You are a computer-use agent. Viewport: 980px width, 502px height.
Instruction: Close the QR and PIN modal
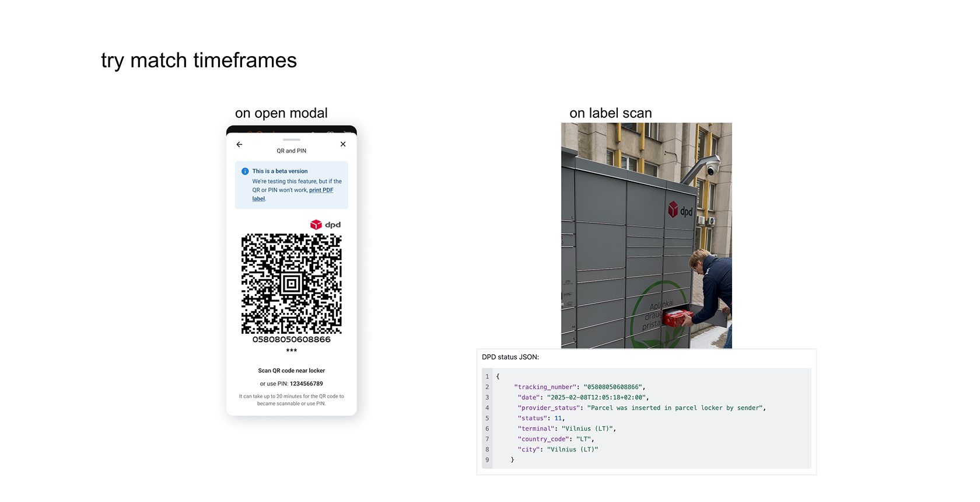[x=343, y=144]
